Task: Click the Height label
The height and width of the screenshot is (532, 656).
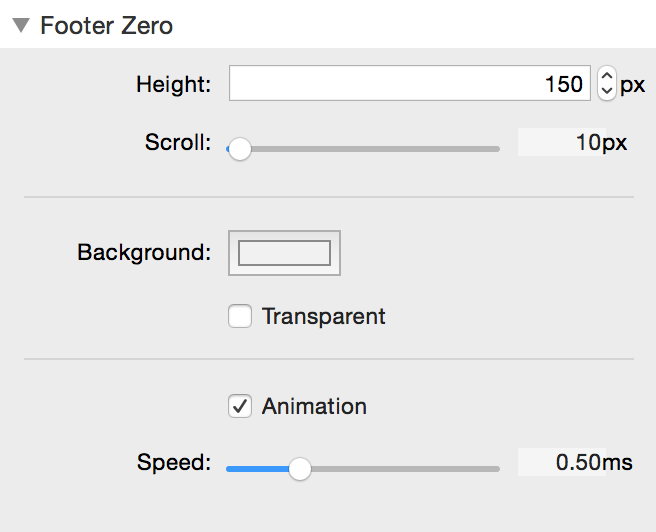Action: [x=174, y=84]
